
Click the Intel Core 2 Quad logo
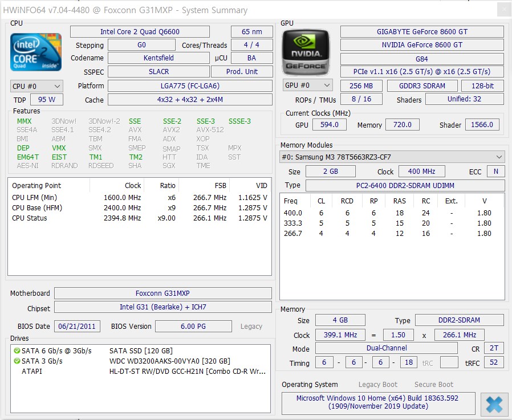pyautogui.click(x=36, y=52)
